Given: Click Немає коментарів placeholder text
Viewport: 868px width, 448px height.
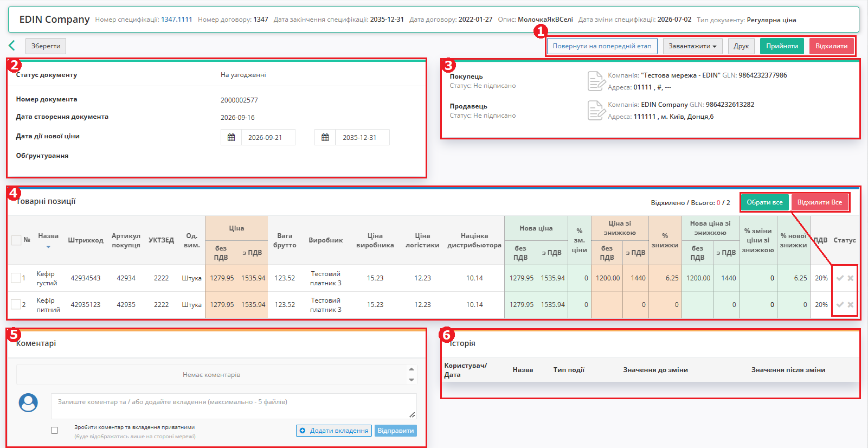Looking at the screenshot, I should (211, 375).
